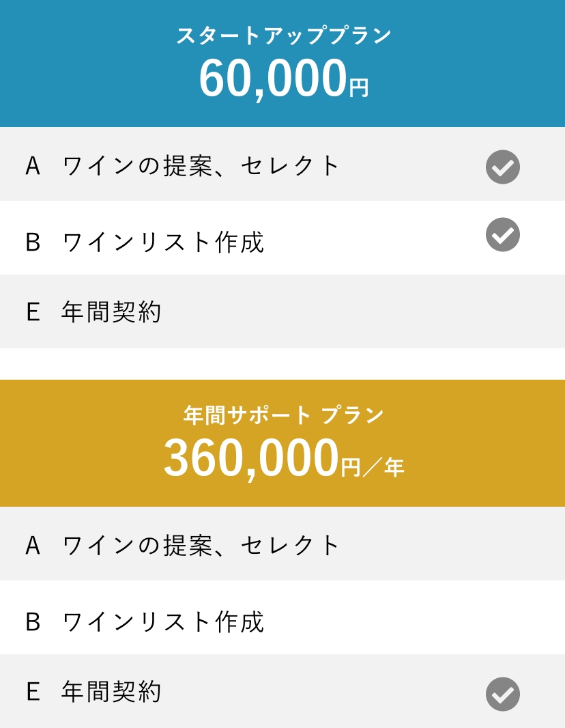Viewport: 565px width, 728px height.
Task: Click letter E in the startup plan list
Action: pos(32,312)
